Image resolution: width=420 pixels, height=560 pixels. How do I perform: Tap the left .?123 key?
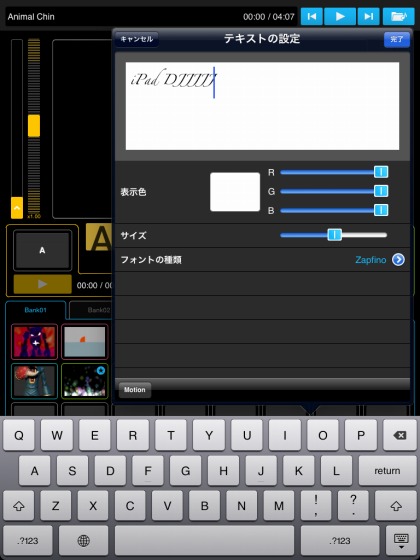pos(28,540)
